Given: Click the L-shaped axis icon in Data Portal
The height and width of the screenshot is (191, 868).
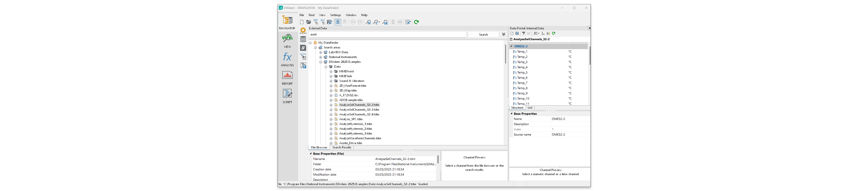Looking at the screenshot, I should point(543,33).
